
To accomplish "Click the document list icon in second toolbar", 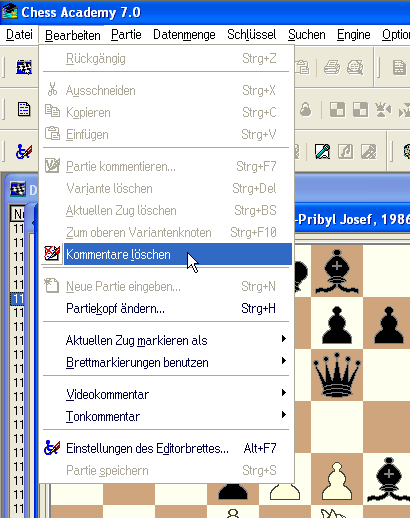I will click(24, 109).
